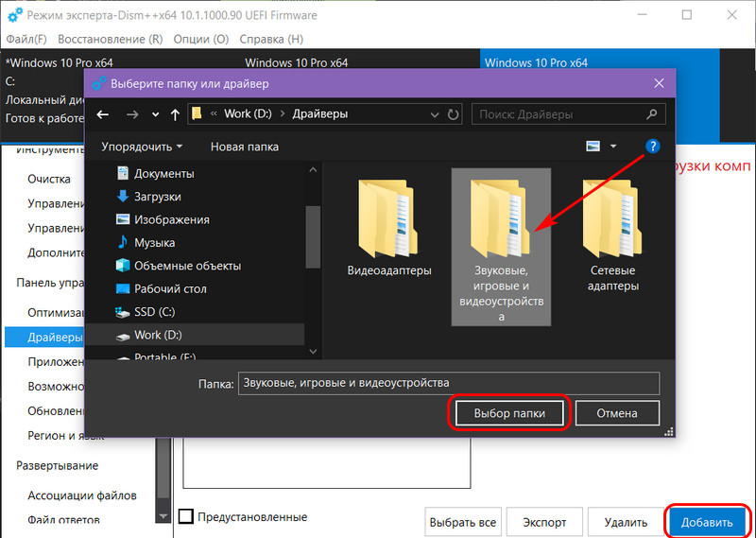Click the Выбрать все button in Dism++
The image size is (756, 538).
coord(463,522)
